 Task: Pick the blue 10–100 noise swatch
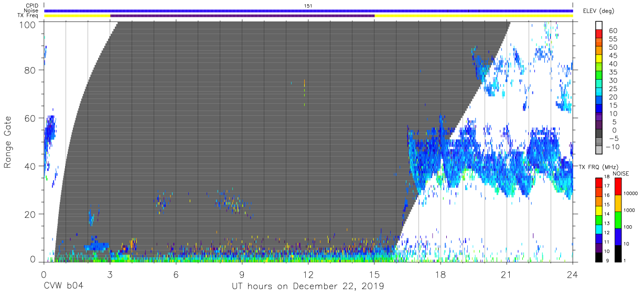[x=618, y=237]
